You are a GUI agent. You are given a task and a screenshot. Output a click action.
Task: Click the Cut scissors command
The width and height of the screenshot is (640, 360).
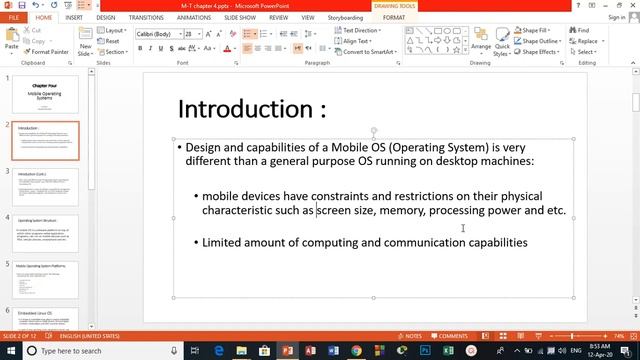pyautogui.click(x=32, y=30)
